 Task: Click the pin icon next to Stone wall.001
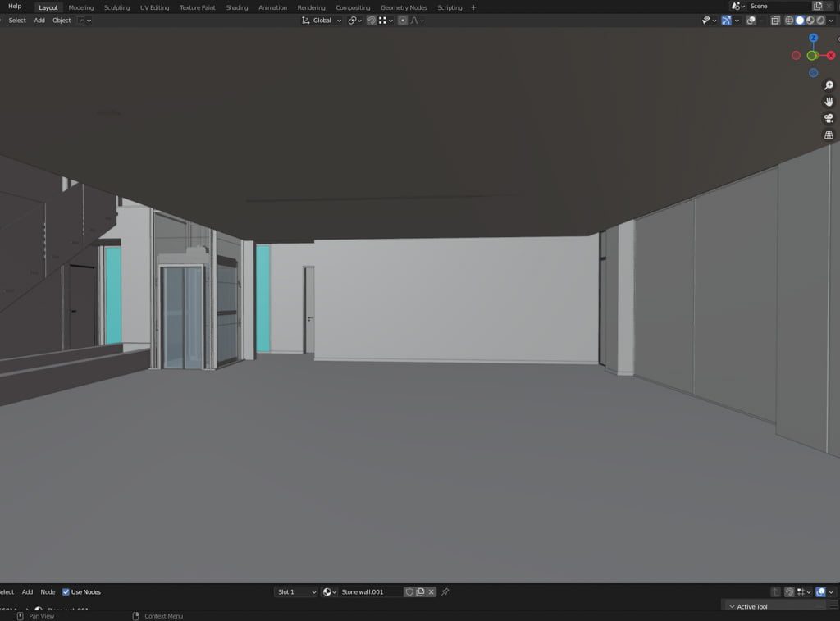(x=445, y=591)
